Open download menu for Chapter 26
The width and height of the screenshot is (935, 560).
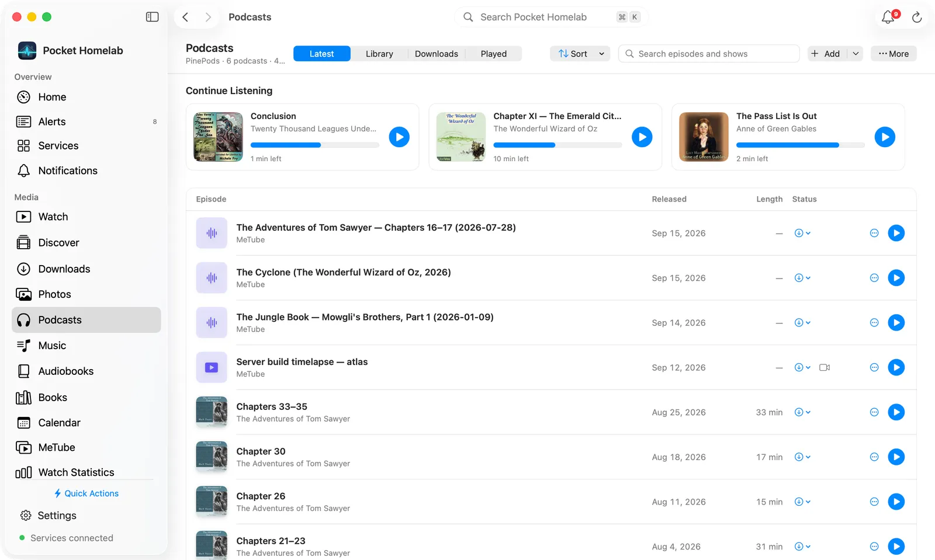point(802,502)
